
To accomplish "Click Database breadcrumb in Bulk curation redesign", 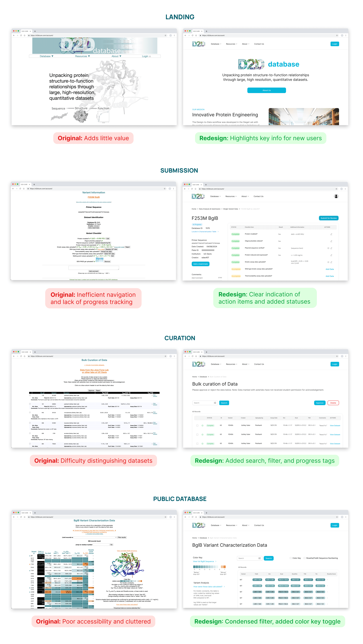I will [x=203, y=377].
